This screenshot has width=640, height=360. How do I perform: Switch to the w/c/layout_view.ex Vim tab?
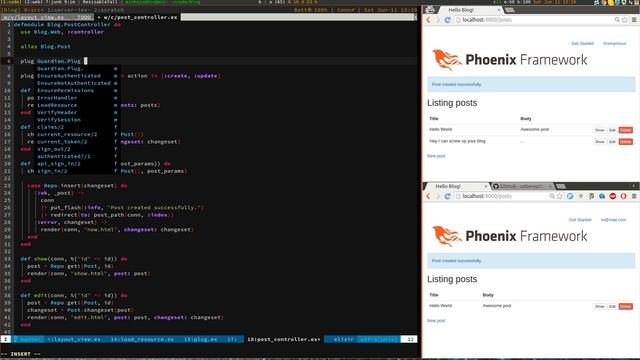47,17
